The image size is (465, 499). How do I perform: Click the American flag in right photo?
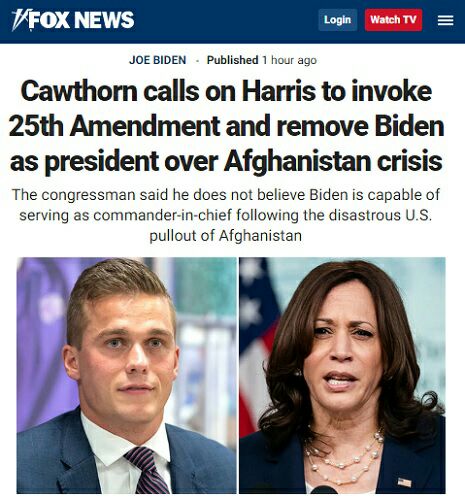257,347
